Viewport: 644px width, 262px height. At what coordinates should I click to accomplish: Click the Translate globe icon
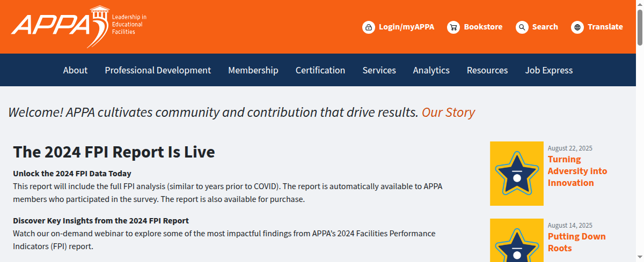tap(577, 27)
